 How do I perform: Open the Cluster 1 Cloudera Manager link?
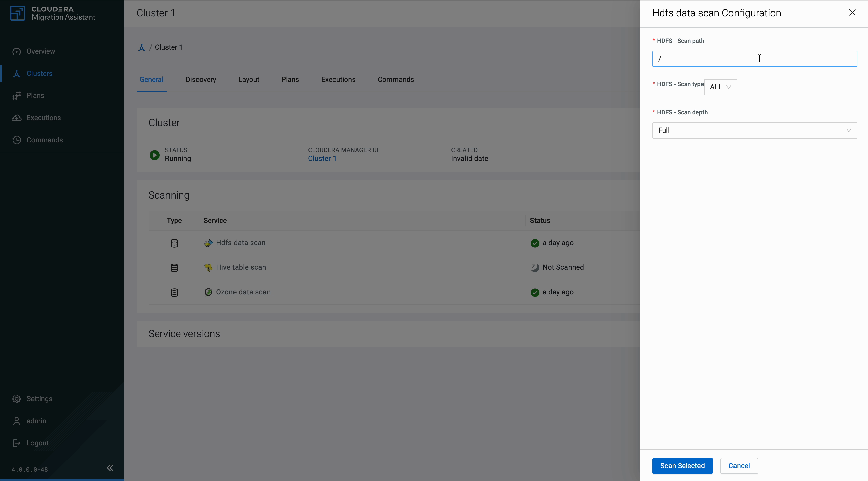coord(322,159)
